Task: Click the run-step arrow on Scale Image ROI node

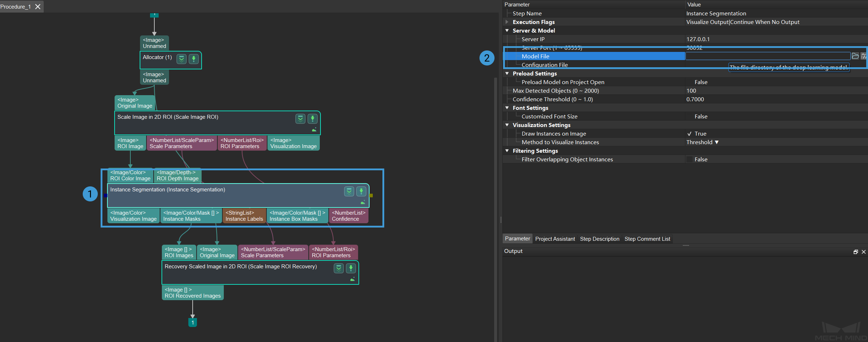Action: click(x=313, y=118)
